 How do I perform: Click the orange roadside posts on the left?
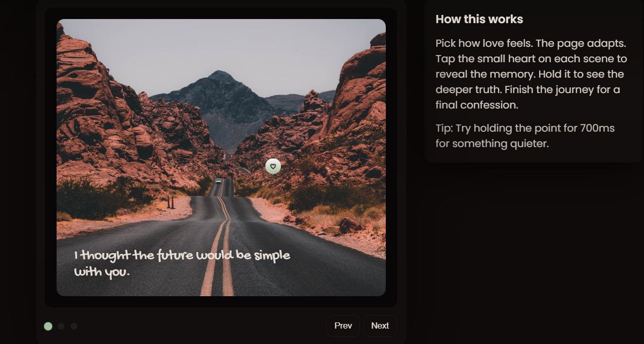pyautogui.click(x=171, y=202)
